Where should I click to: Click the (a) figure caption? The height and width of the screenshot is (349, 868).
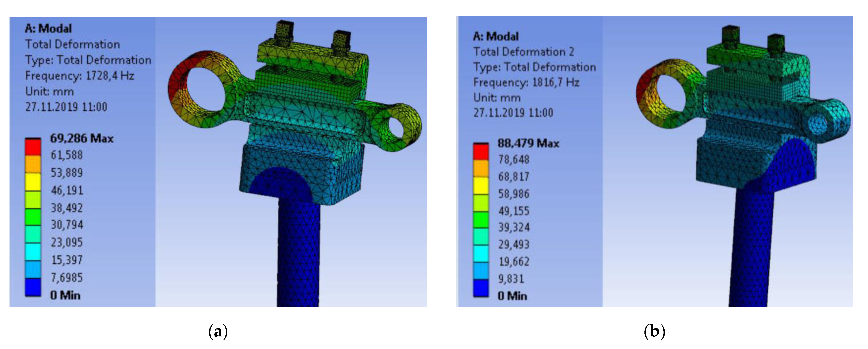coord(218,332)
